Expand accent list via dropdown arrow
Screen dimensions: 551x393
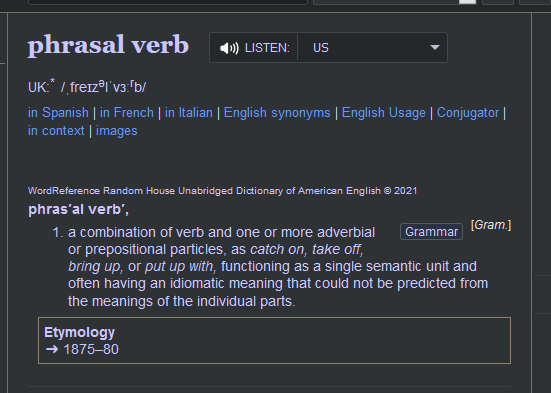click(x=435, y=47)
